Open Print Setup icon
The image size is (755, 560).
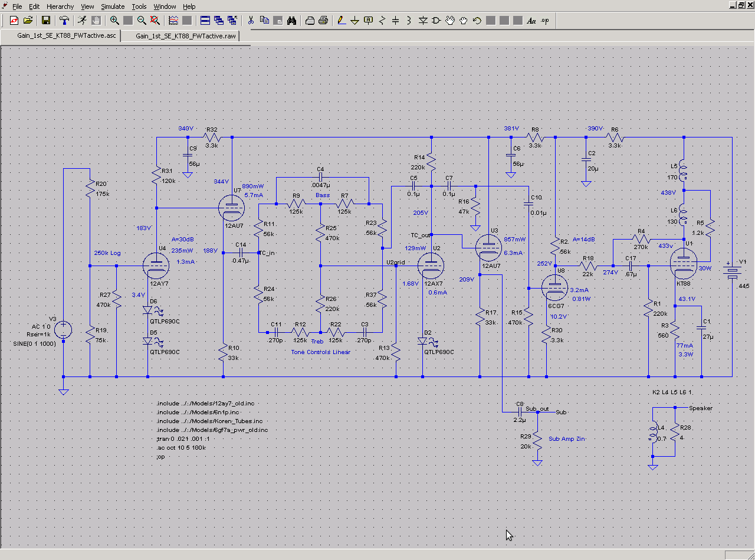pyautogui.click(x=310, y=21)
